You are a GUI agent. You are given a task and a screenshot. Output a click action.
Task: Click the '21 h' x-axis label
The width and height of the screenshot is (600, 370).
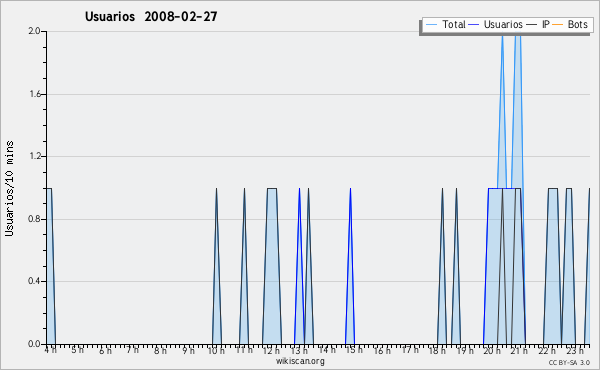pyautogui.click(x=520, y=350)
